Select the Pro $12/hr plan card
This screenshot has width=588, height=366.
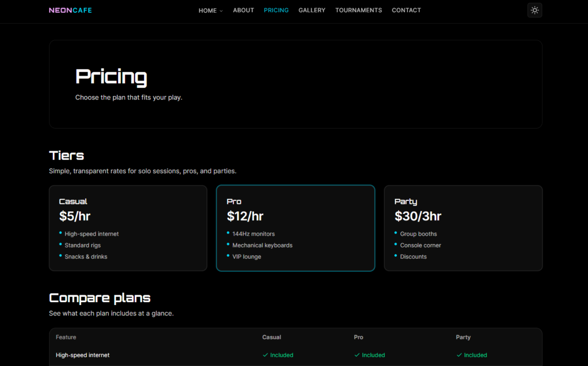tap(295, 228)
